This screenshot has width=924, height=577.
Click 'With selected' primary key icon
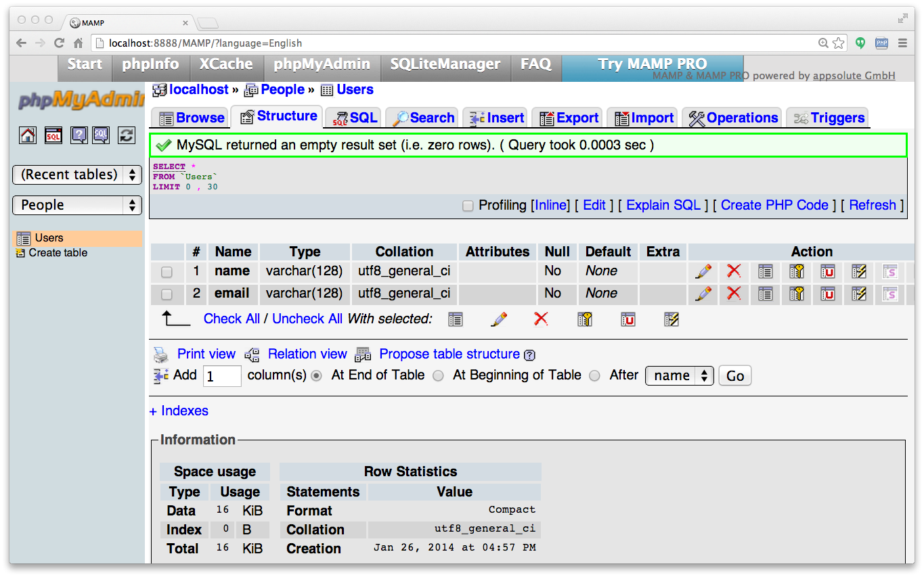[585, 319]
